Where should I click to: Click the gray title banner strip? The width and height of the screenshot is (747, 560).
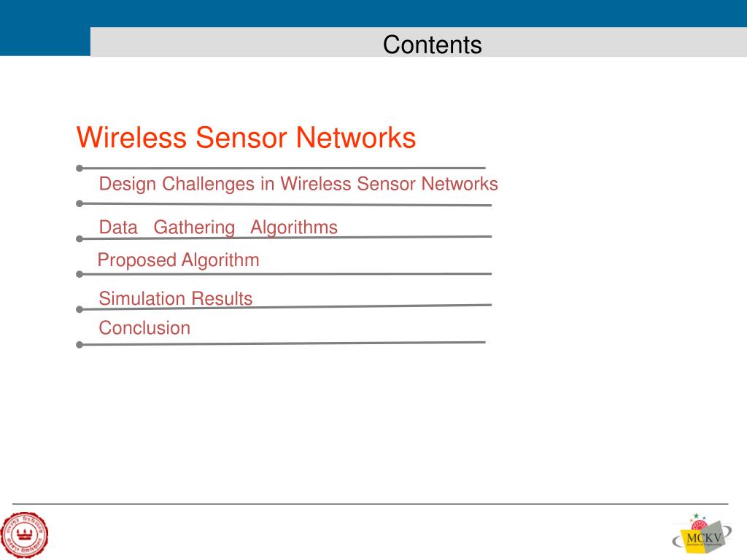419,42
